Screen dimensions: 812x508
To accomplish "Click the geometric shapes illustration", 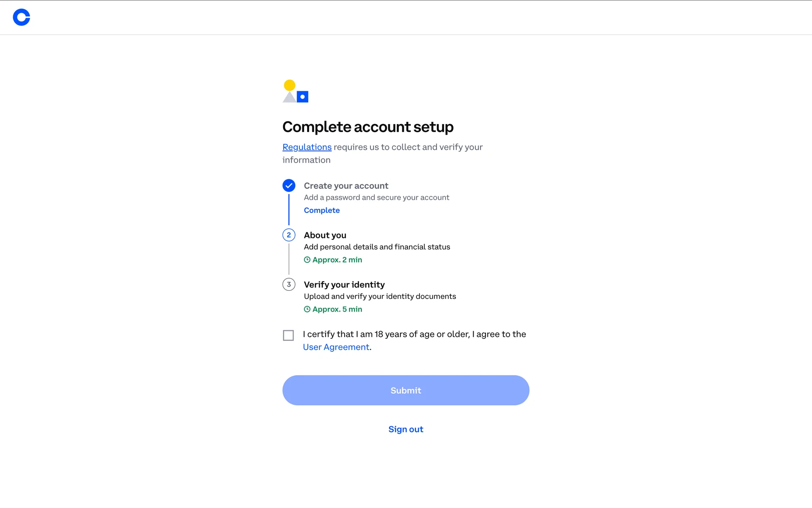I will [x=295, y=91].
